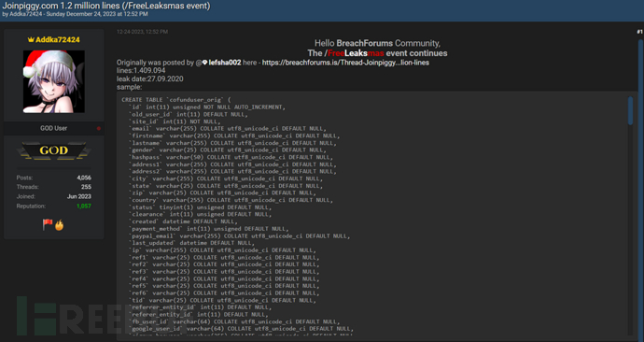Viewport: 644px width, 342px height.
Task: Open the breachforums.is Joinpiggy thread link
Action: coord(345,63)
